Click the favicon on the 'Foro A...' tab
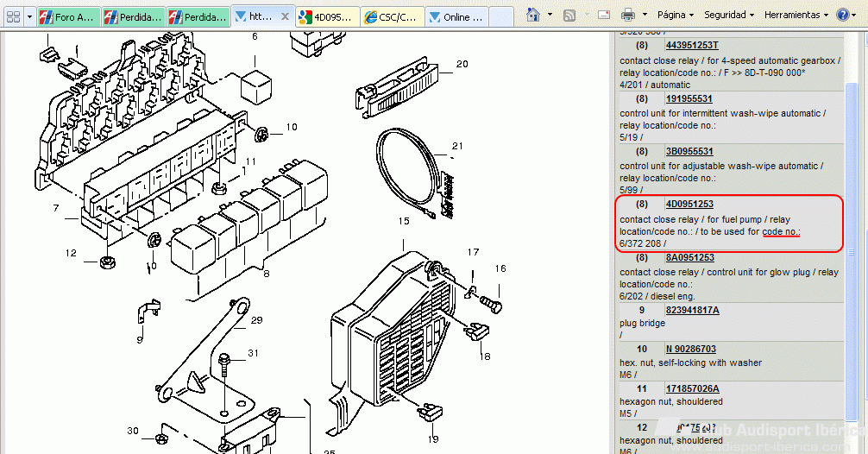This screenshot has width=868, height=454. click(x=47, y=17)
